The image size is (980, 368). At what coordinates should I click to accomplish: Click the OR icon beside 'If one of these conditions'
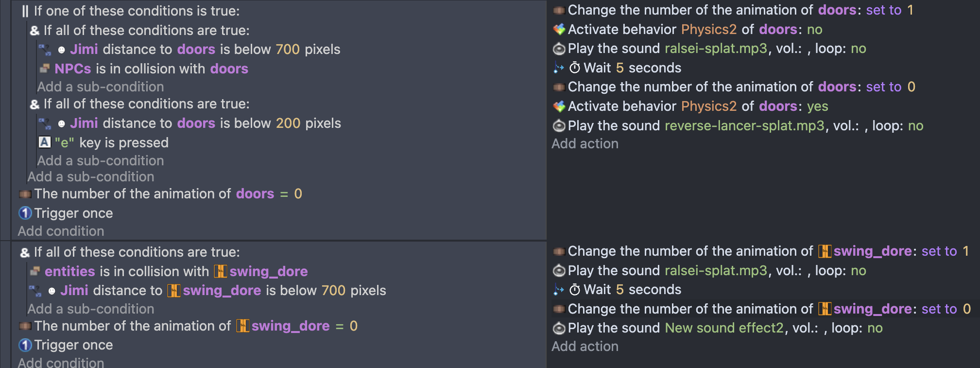[x=25, y=11]
